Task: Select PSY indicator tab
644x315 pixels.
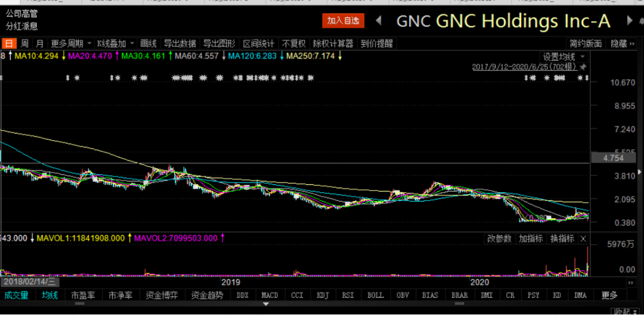Action: point(533,295)
